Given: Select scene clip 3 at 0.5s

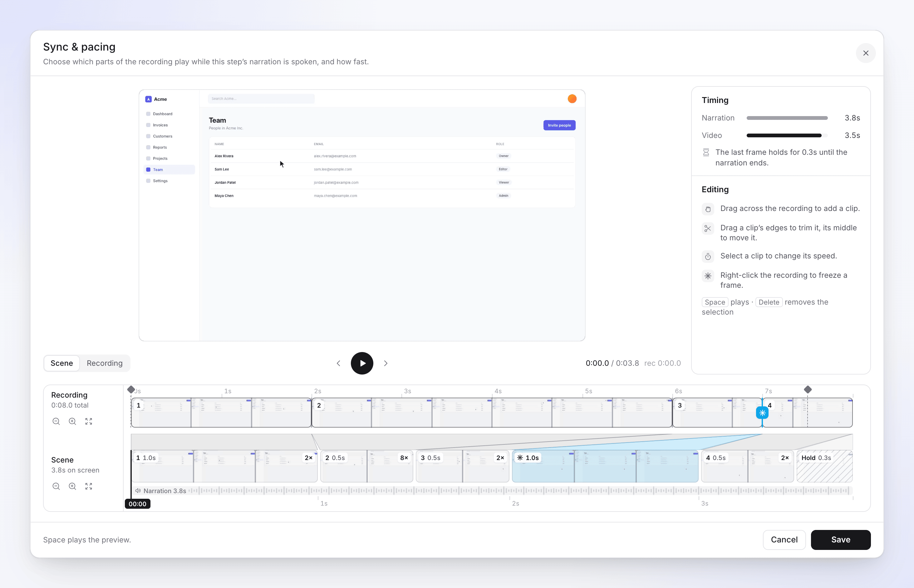Looking at the screenshot, I should click(462, 466).
